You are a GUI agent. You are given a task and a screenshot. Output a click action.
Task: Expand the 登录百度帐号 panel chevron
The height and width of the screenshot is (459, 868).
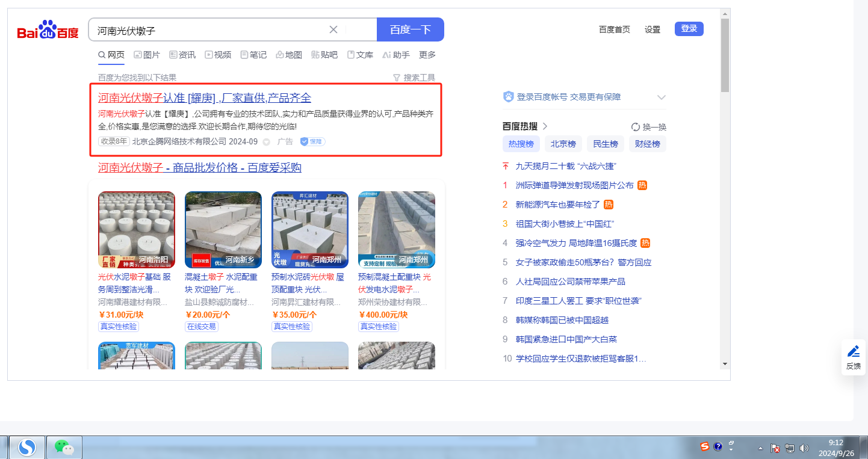click(x=662, y=97)
